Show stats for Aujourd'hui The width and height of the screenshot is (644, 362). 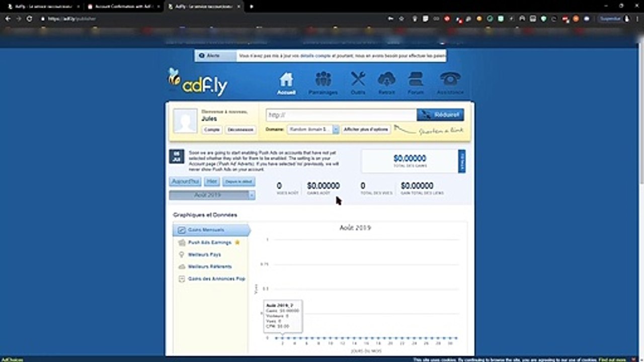click(x=186, y=182)
